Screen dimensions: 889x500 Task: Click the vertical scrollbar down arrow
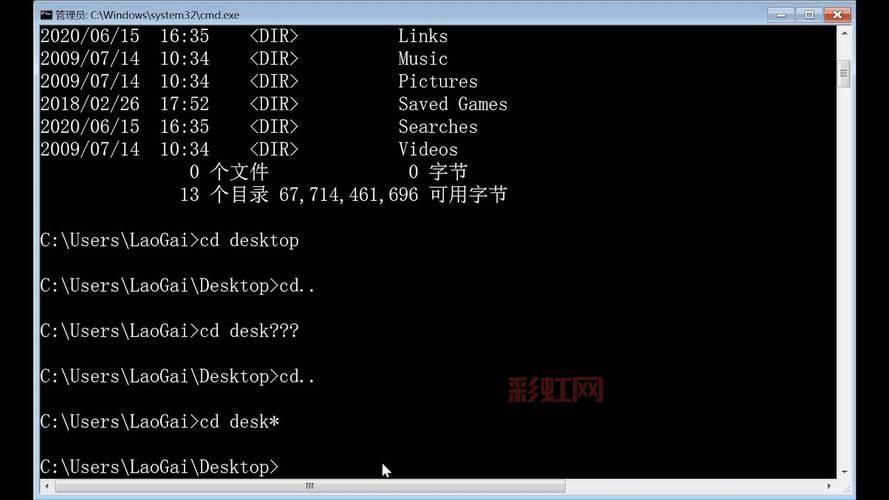coord(844,472)
